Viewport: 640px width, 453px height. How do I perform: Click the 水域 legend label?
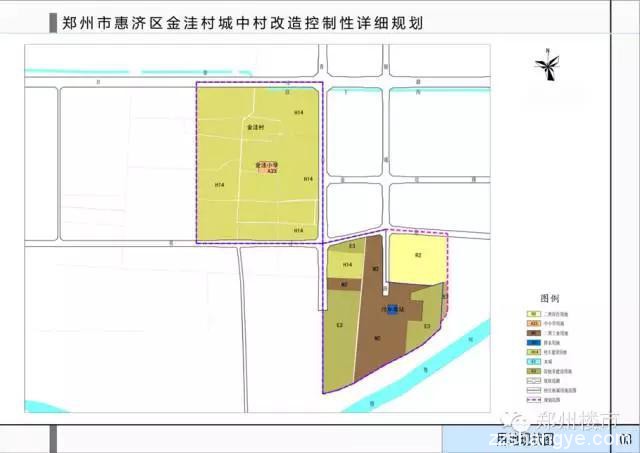[x=548, y=362]
